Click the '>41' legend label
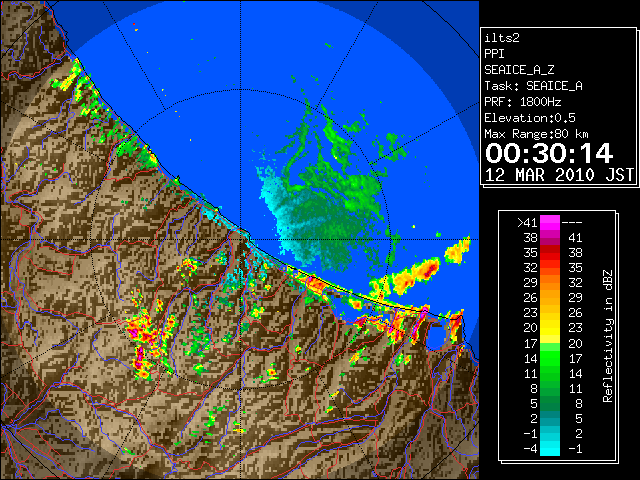The image size is (640, 480). point(527,223)
